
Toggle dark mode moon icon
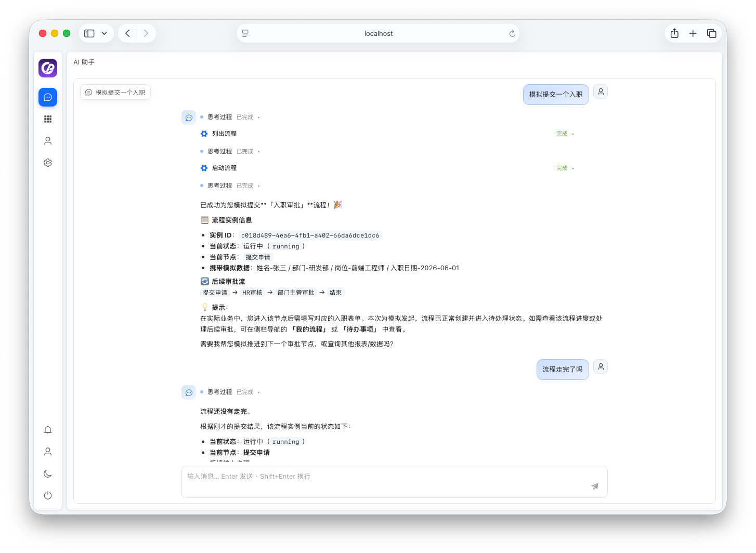[48, 473]
